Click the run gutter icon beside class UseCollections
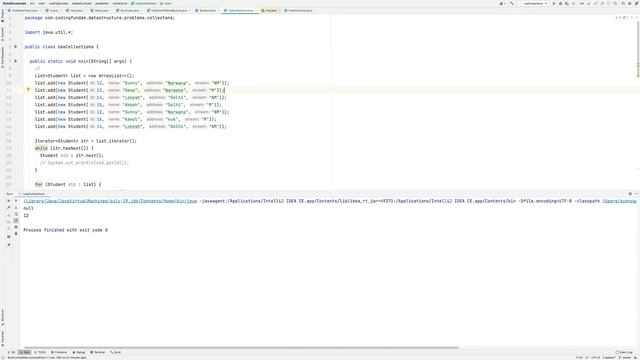The width and height of the screenshot is (640, 360). coord(16,47)
